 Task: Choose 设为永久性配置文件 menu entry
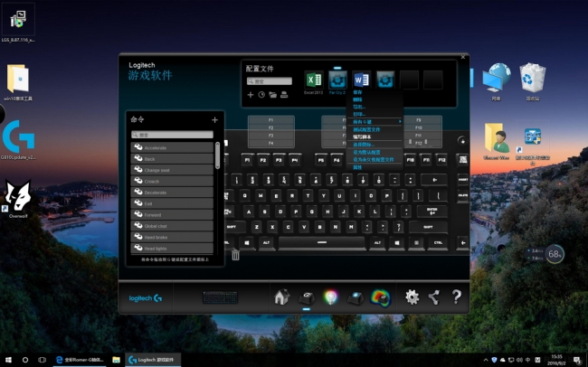click(375, 160)
